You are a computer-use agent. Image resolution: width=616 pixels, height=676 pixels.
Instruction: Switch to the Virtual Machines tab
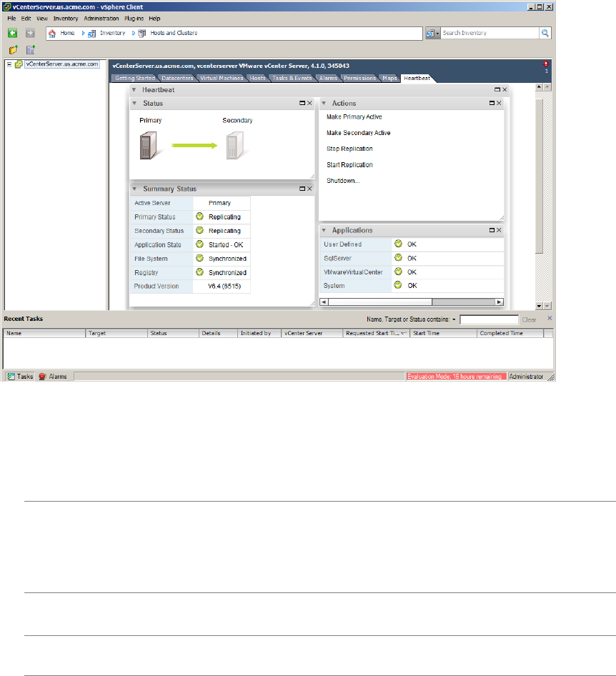coord(222,79)
